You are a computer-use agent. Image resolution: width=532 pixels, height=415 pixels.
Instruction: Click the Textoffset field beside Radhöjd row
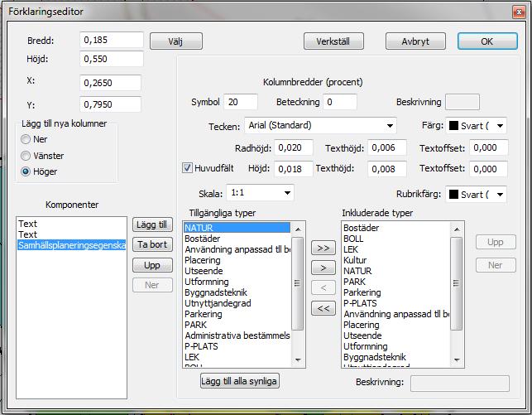click(x=489, y=147)
